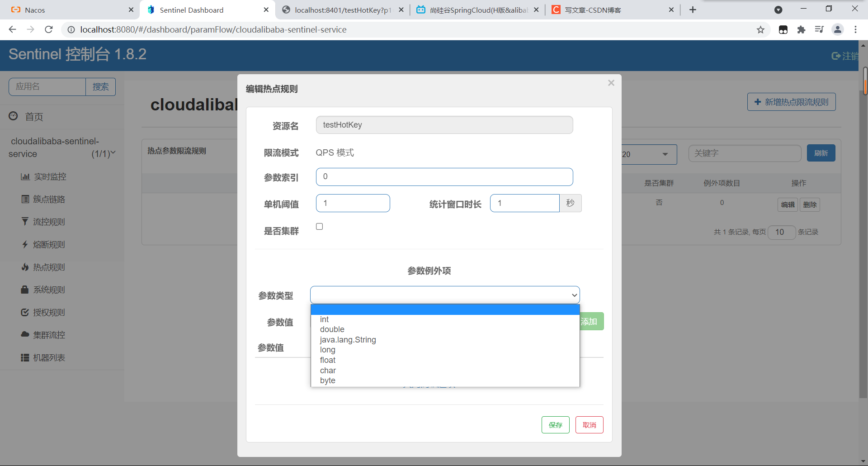Bookmark this page with star icon
This screenshot has width=868, height=466.
point(760,29)
